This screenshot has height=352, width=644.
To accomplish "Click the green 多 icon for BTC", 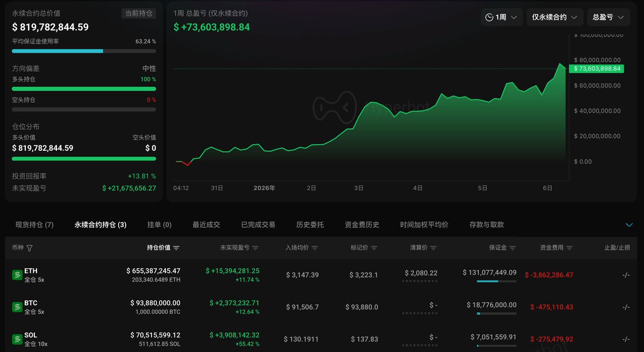I will coord(17,307).
